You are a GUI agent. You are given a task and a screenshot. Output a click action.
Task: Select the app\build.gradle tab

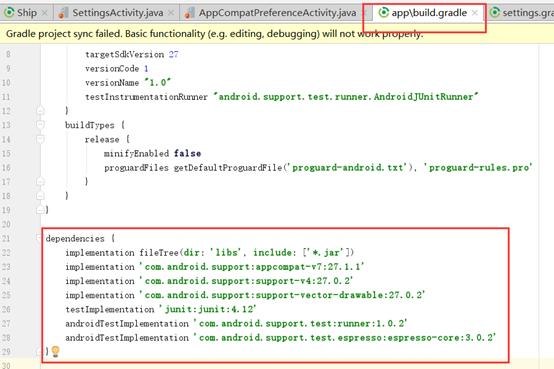[x=429, y=13]
